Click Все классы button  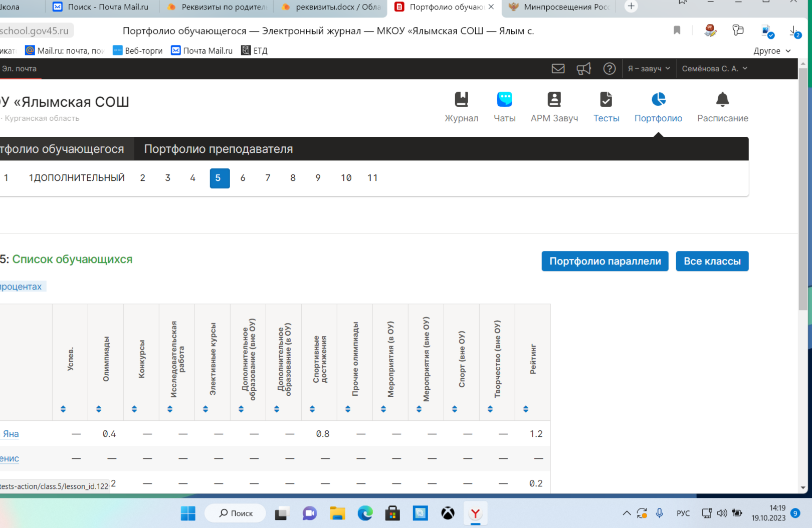pos(712,261)
